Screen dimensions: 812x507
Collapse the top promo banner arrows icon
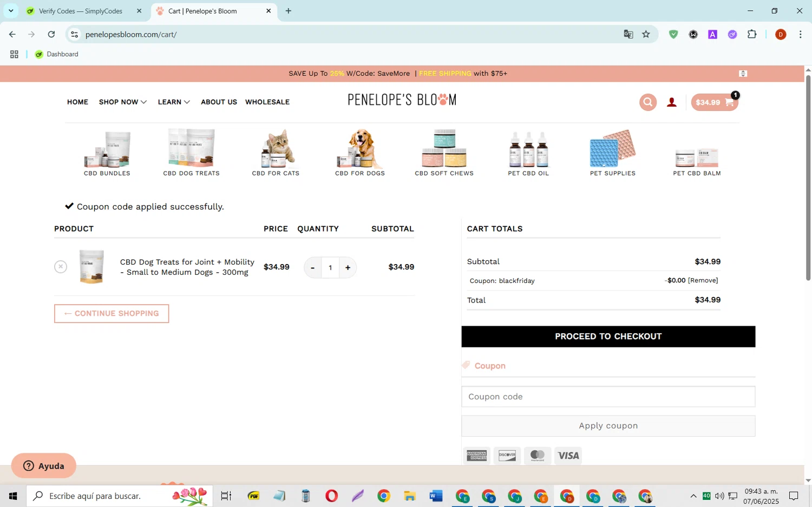tap(743, 74)
